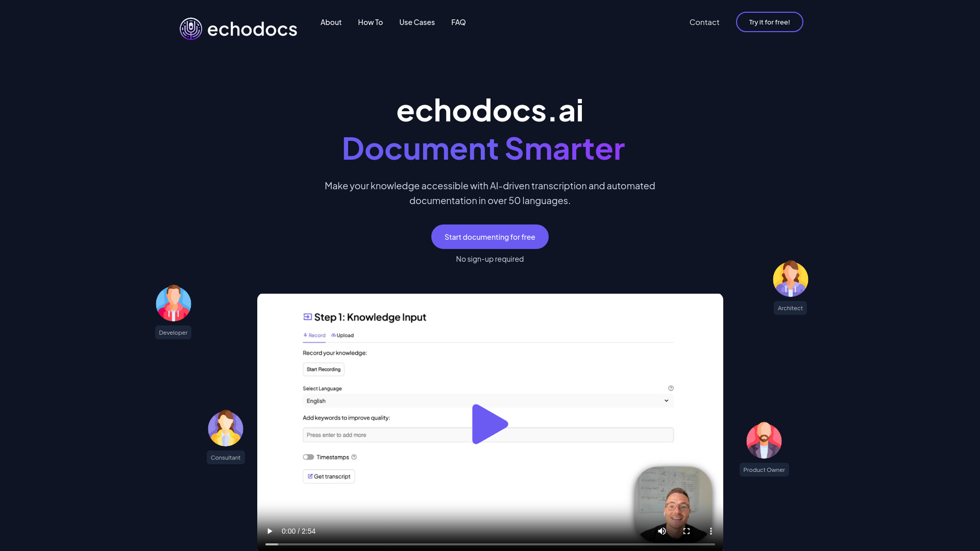Open the FAQ menu item
The image size is (980, 551).
[x=458, y=22]
